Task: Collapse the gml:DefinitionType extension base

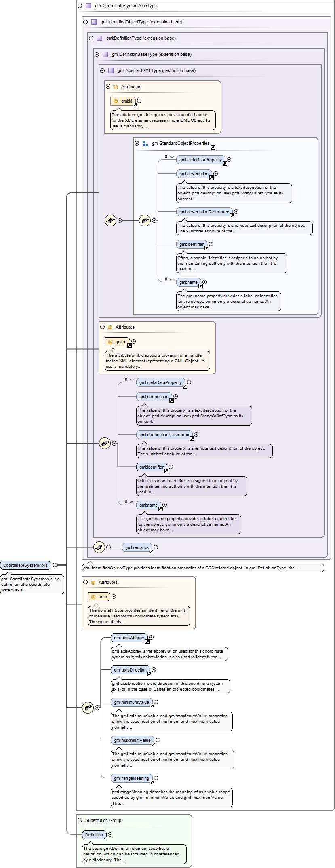Action: [91, 38]
